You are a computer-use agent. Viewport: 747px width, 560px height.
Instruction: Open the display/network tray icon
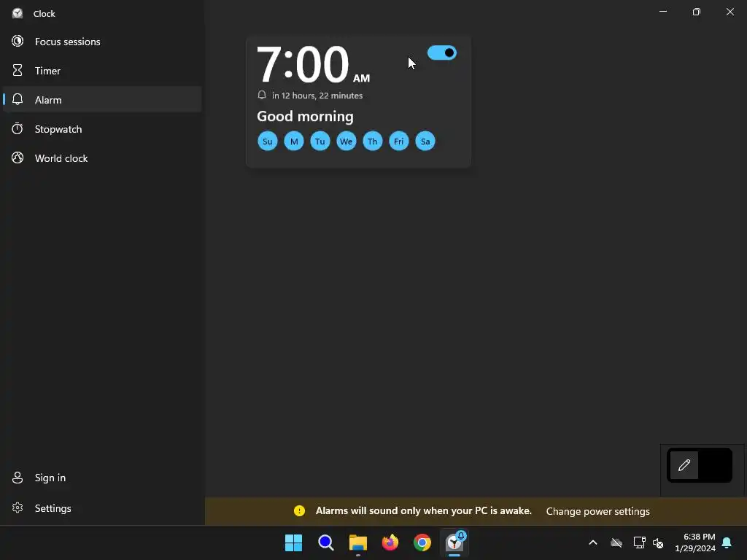[639, 542]
